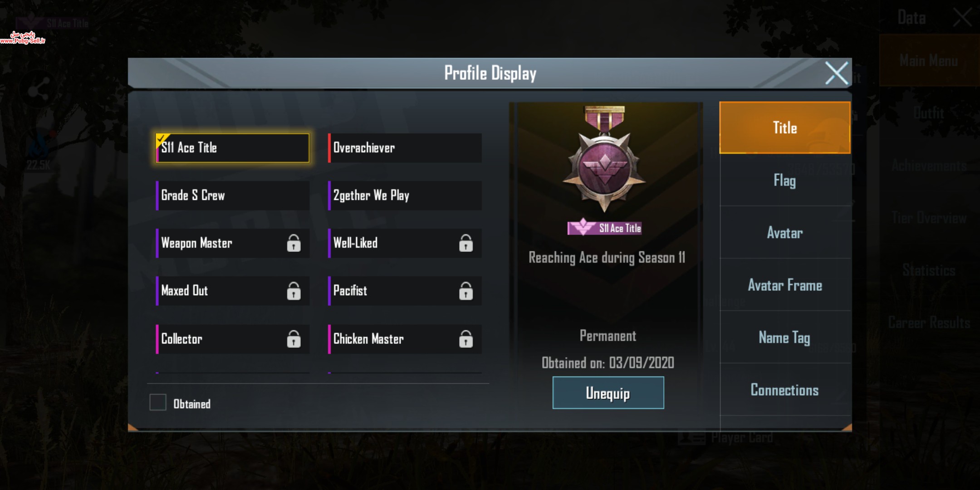
Task: Select the Overachiever title
Action: pyautogui.click(x=405, y=148)
